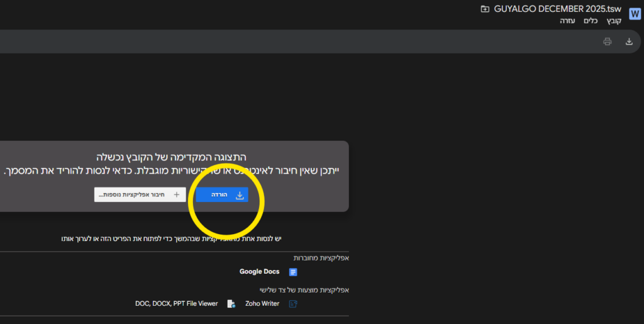Click the move-to-folder icon beside the file name
644x324 pixels.
484,9
